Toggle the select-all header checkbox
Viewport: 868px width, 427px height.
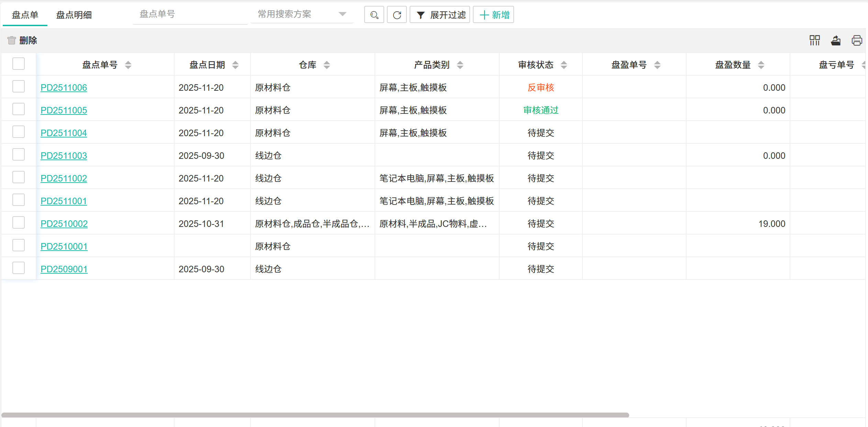19,64
